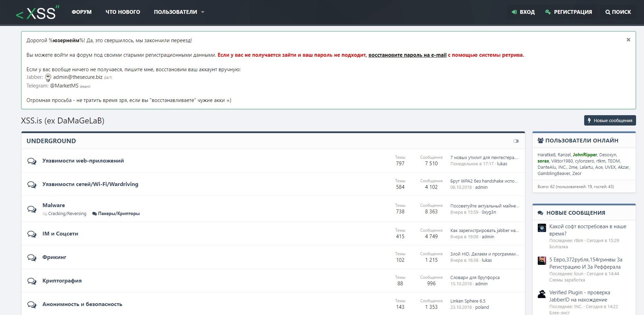
Task: Collapse the UNDERGROUND category toggle
Action: click(x=516, y=141)
